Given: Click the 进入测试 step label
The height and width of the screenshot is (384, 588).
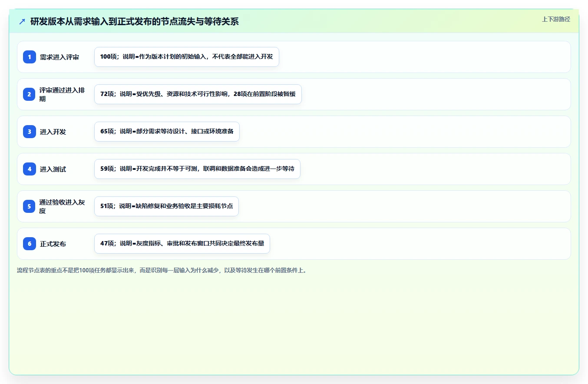Looking at the screenshot, I should [53, 169].
